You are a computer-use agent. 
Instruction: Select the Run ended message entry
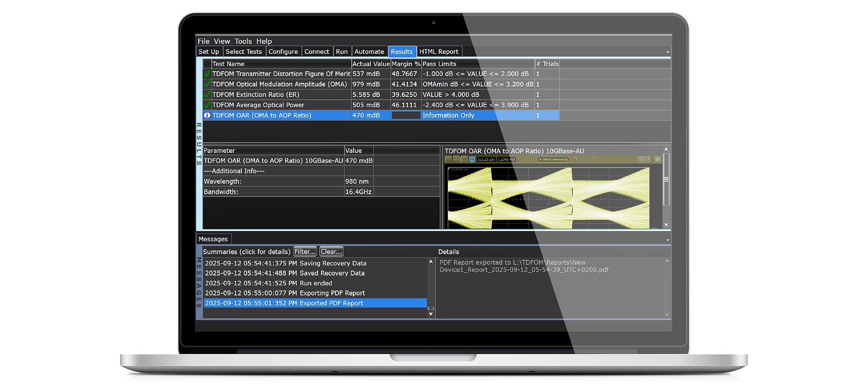[x=316, y=283]
